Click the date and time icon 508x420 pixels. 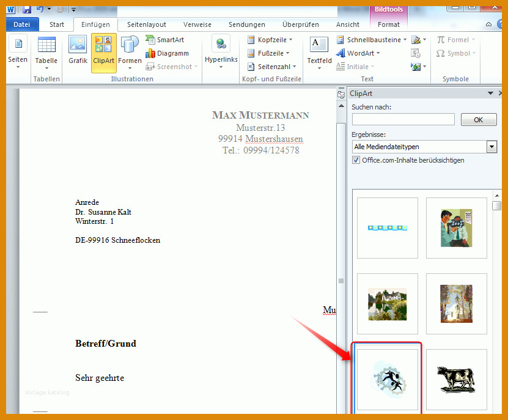[x=416, y=53]
